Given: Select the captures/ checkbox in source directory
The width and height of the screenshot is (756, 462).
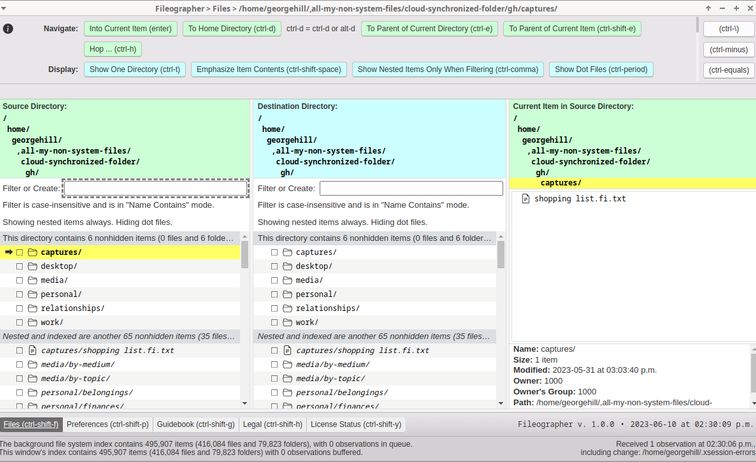Looking at the screenshot, I should 20,252.
